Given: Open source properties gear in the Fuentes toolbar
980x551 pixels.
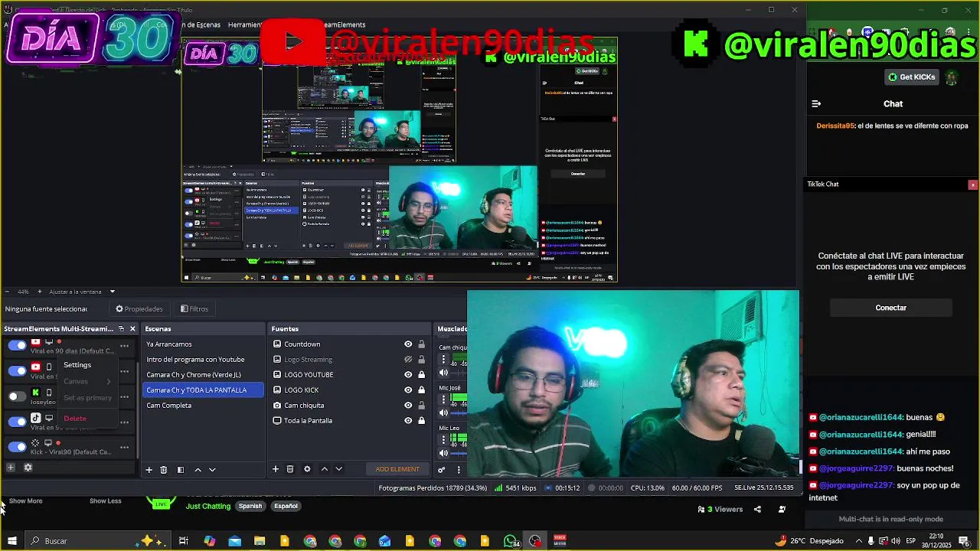Looking at the screenshot, I should (307, 469).
